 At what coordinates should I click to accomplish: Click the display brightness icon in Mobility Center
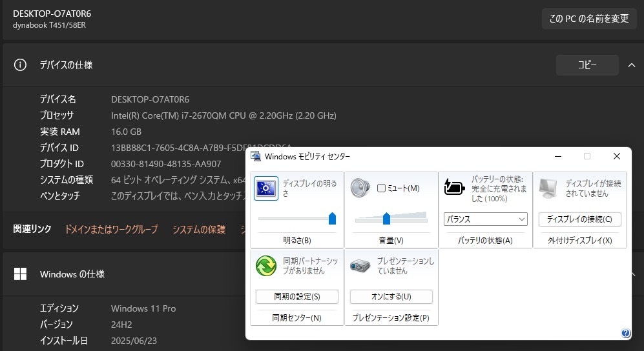pyautogui.click(x=265, y=188)
